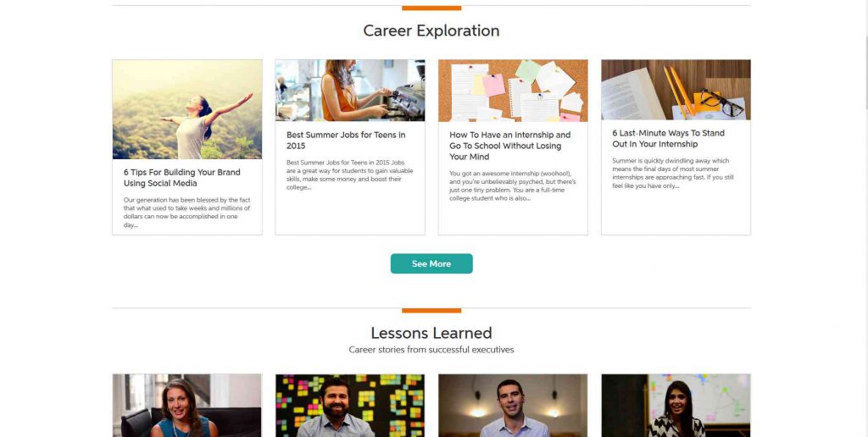Open 'Best Summer Jobs for Teens in 2015' title
Viewport: 868px width, 437px height.
346,141
